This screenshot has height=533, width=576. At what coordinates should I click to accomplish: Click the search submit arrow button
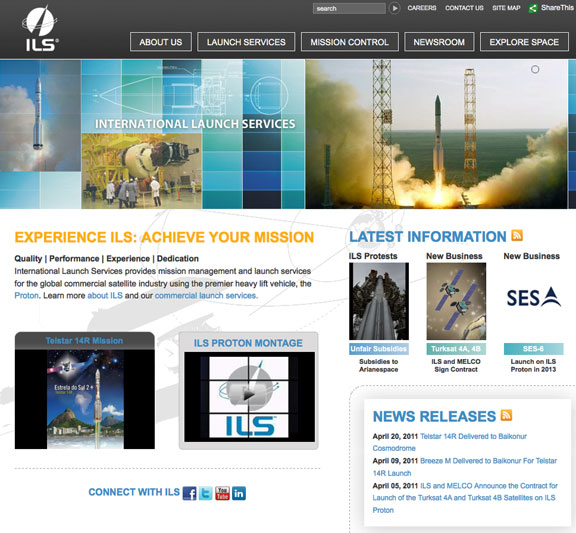[x=394, y=8]
